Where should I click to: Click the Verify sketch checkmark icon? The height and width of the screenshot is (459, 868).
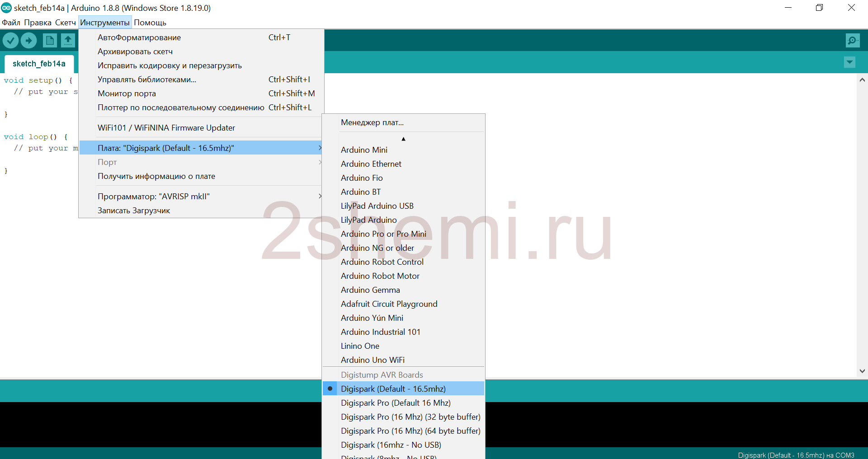(10, 41)
